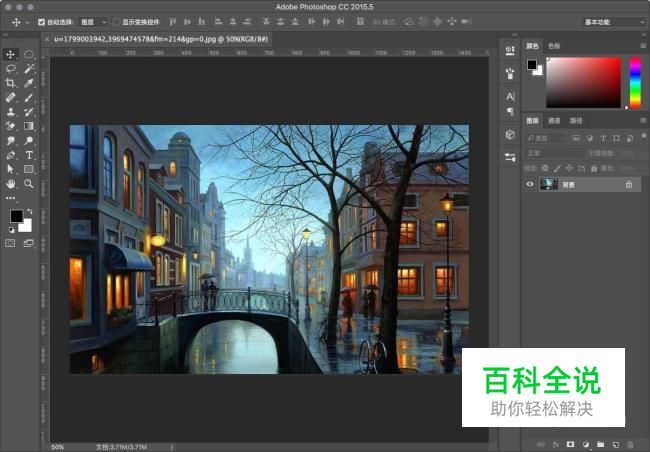Switch to the Swatches panel tab

[x=554, y=46]
